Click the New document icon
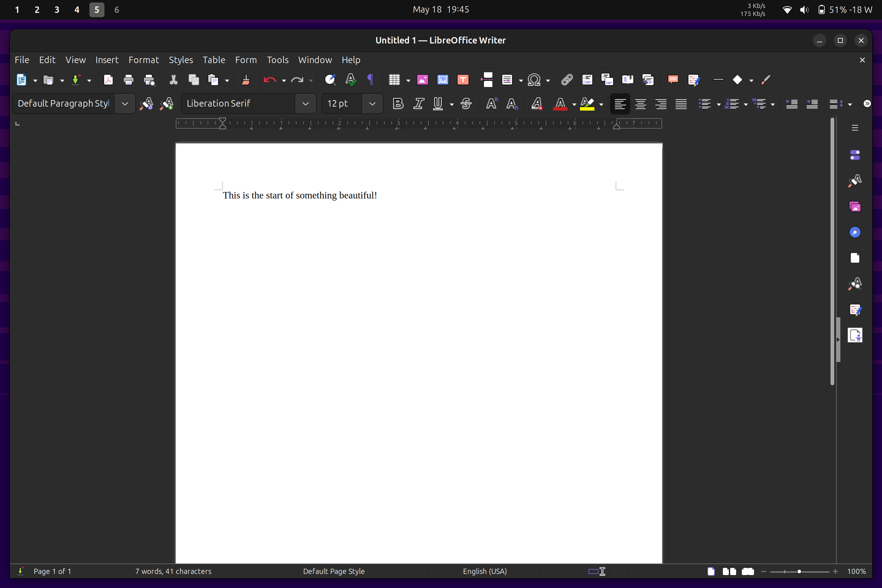Screen dimensions: 882x588 click(x=21, y=80)
